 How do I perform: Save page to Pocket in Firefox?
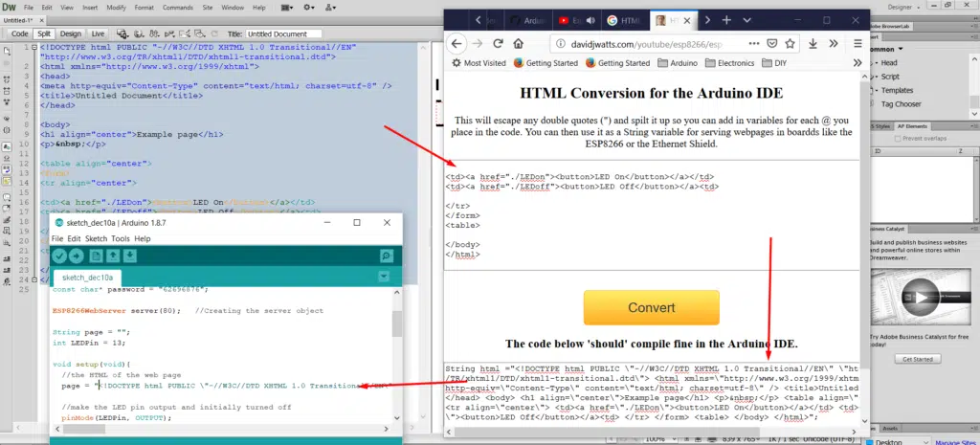point(772,44)
